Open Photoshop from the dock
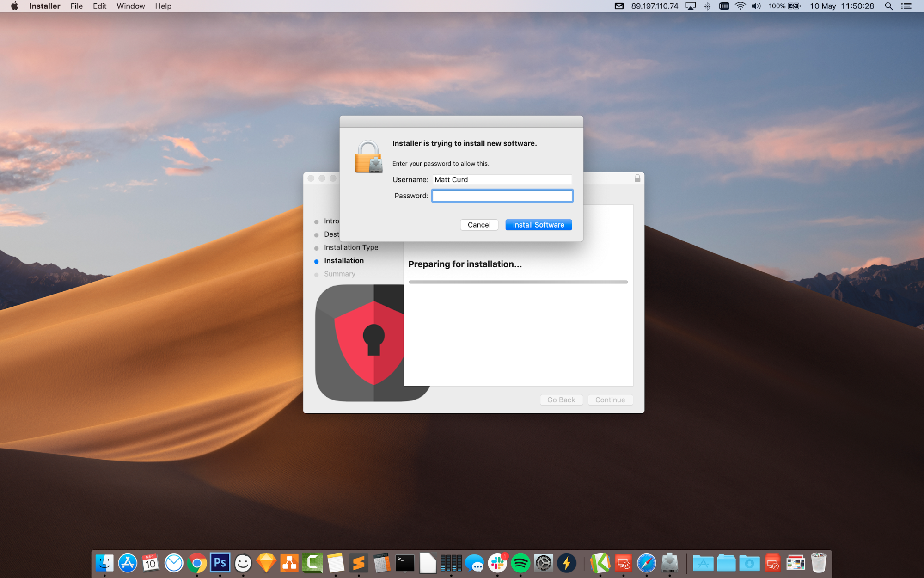924x578 pixels. [x=220, y=562]
